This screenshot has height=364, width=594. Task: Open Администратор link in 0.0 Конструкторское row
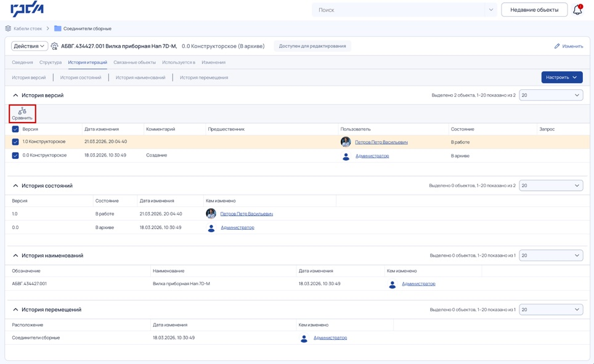(372, 156)
